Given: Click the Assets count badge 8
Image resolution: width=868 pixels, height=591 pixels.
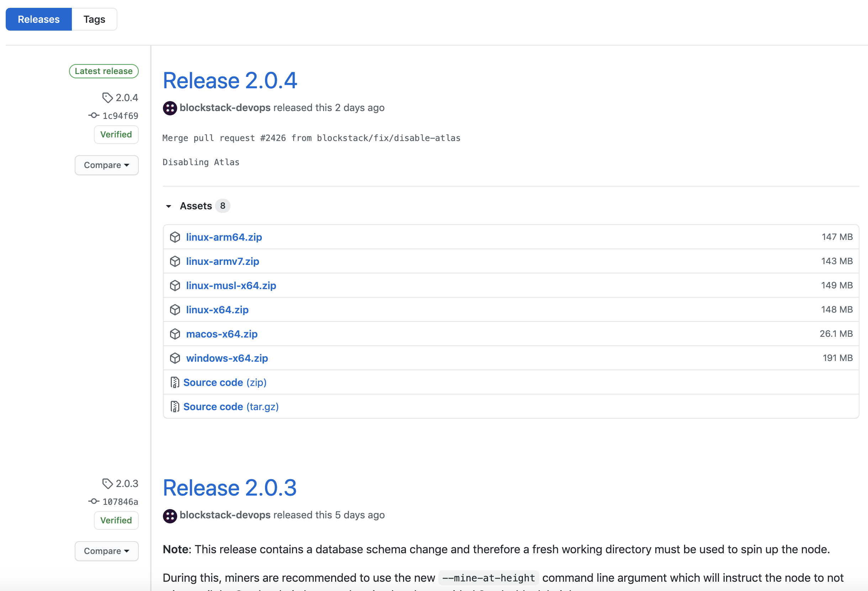Looking at the screenshot, I should pyautogui.click(x=223, y=205).
